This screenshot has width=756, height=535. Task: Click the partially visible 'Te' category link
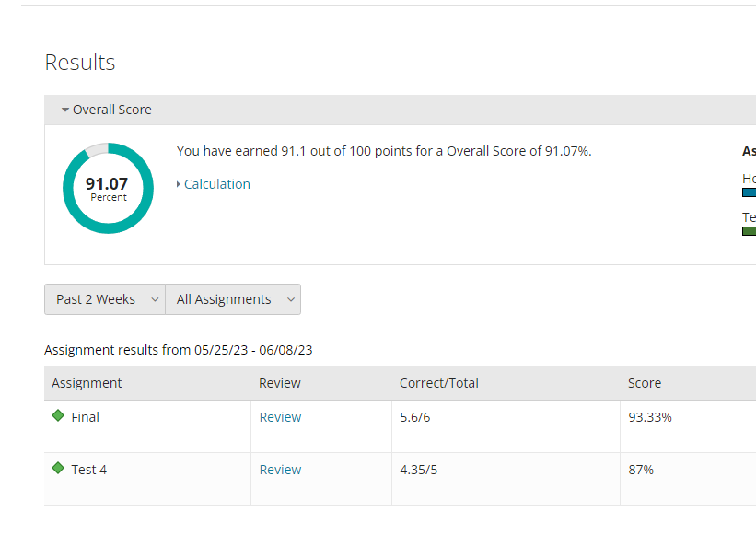coord(749,217)
